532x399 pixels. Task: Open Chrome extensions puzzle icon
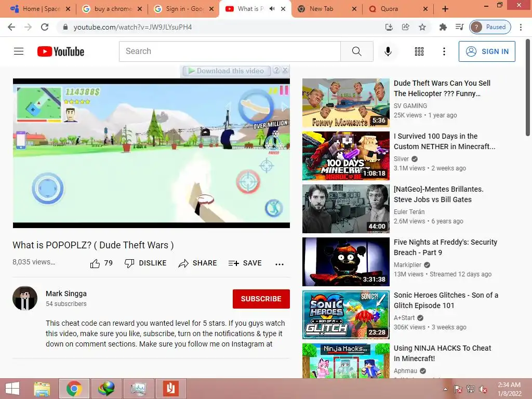pos(443,27)
